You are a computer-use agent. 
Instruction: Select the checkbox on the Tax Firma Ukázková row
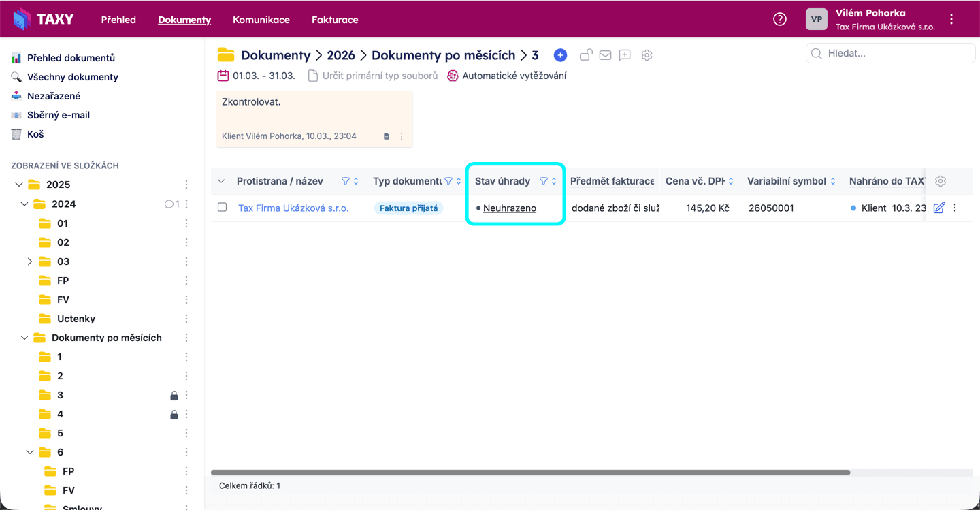point(222,208)
